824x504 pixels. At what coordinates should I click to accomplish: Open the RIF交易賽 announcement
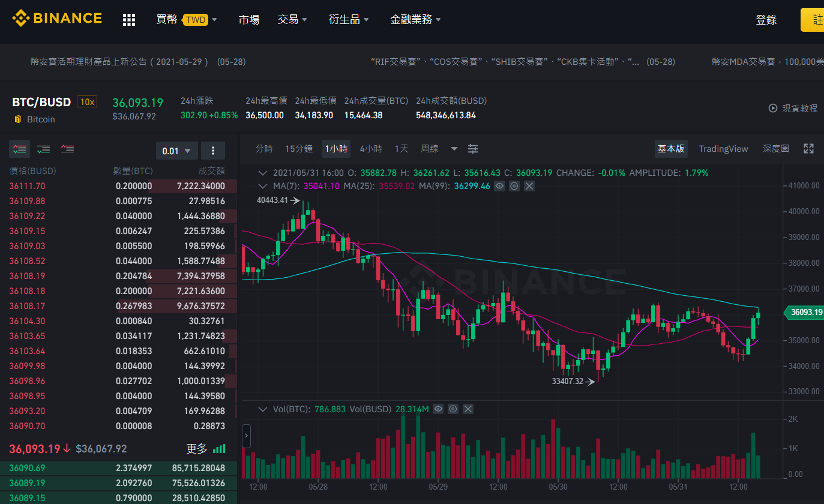523,62
